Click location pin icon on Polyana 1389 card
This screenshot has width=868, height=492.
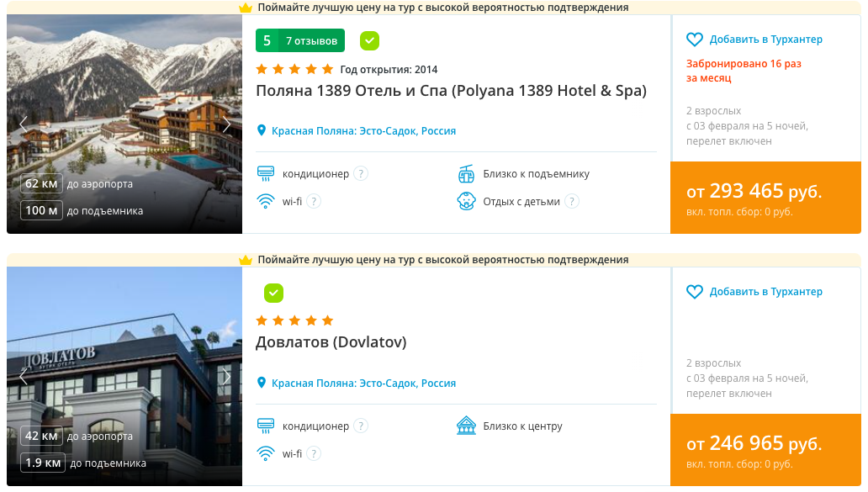pyautogui.click(x=262, y=130)
